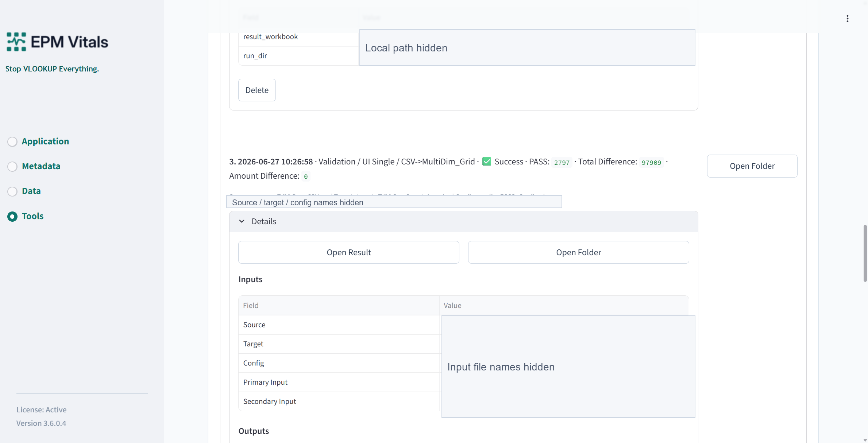868x443 pixels.
Task: Click the Version 3.6.0.4 text
Action: click(x=41, y=423)
